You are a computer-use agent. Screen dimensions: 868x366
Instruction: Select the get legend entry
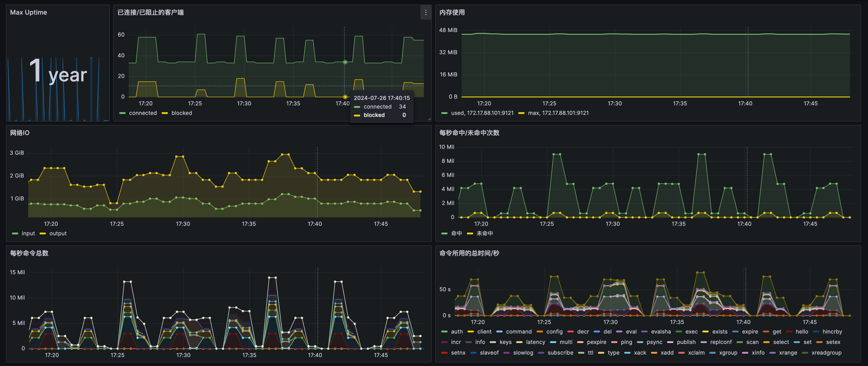pyautogui.click(x=777, y=332)
